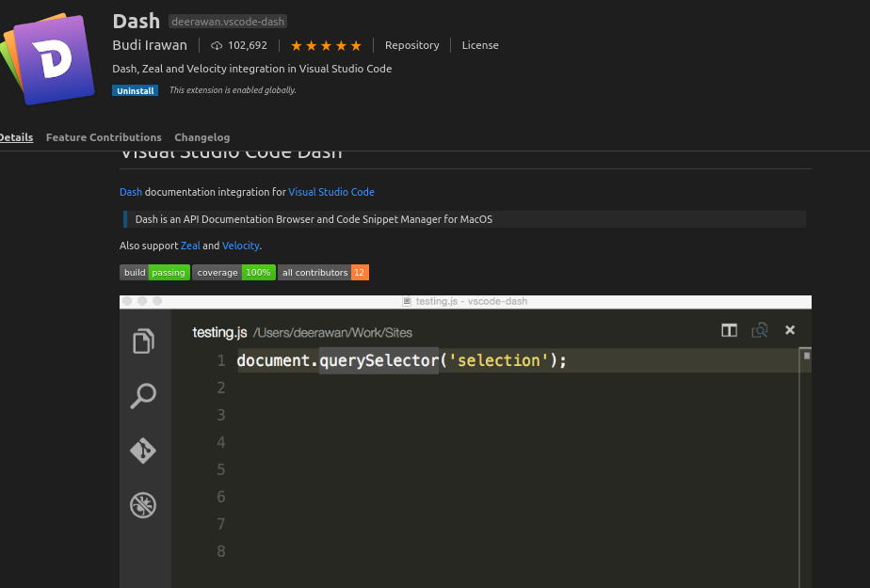Click the 'selection' string in the code
The height and width of the screenshot is (588, 870).
tap(499, 360)
